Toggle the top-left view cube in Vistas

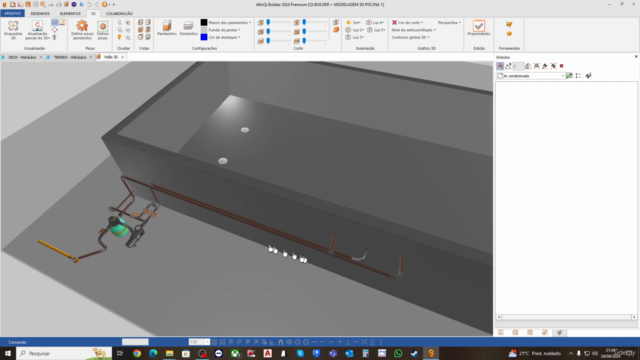(x=140, y=22)
